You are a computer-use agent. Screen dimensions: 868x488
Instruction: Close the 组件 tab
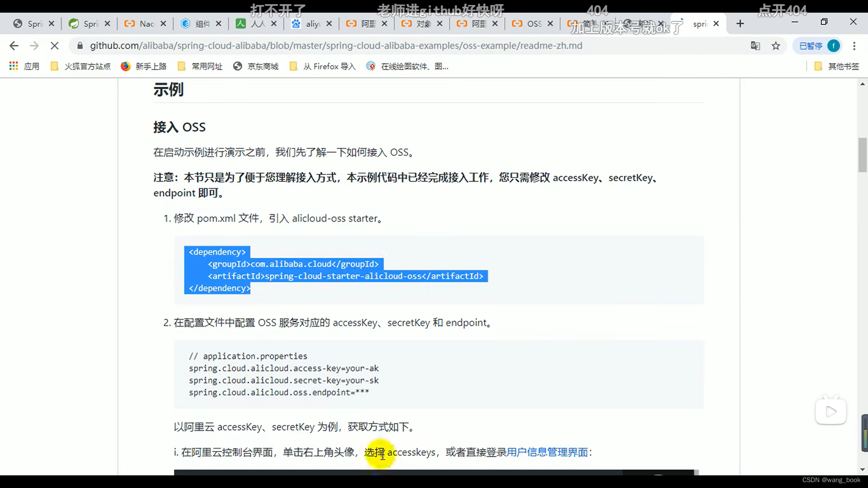(x=219, y=23)
